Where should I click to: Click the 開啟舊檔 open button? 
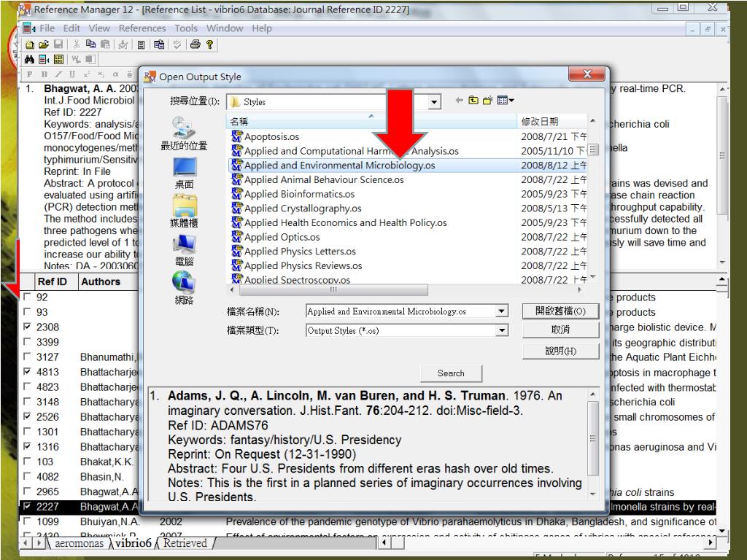[560, 311]
